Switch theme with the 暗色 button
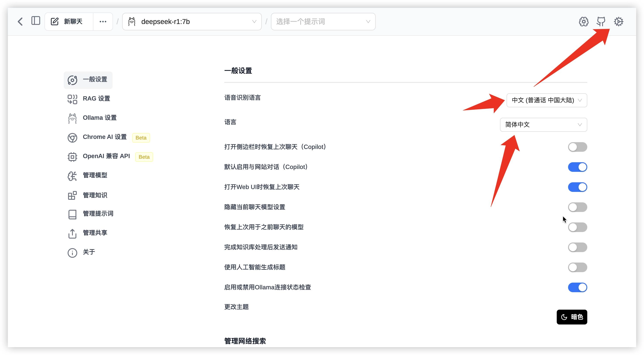The image size is (644, 355). coord(572,317)
